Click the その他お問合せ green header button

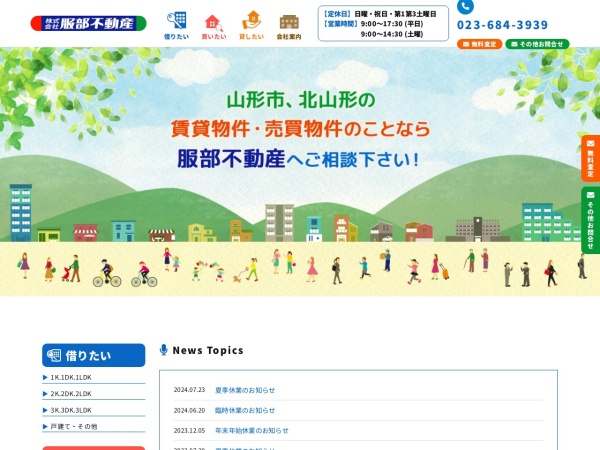click(x=537, y=44)
